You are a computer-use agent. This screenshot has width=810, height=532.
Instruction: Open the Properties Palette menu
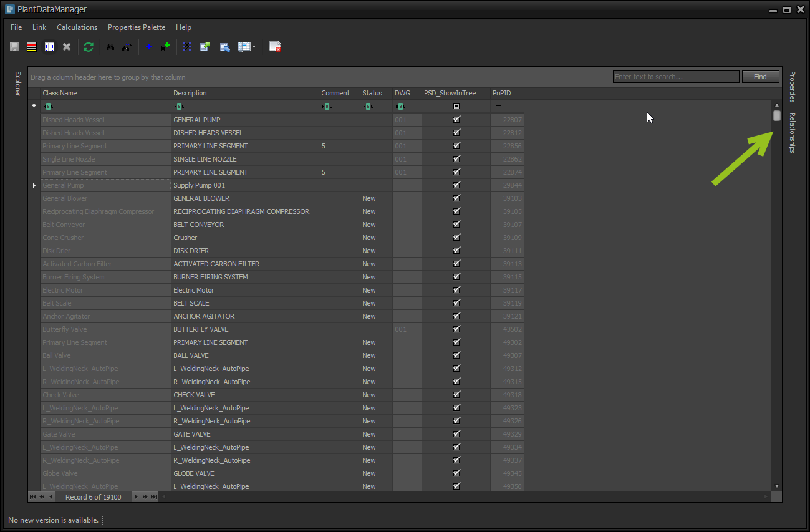tap(137, 27)
